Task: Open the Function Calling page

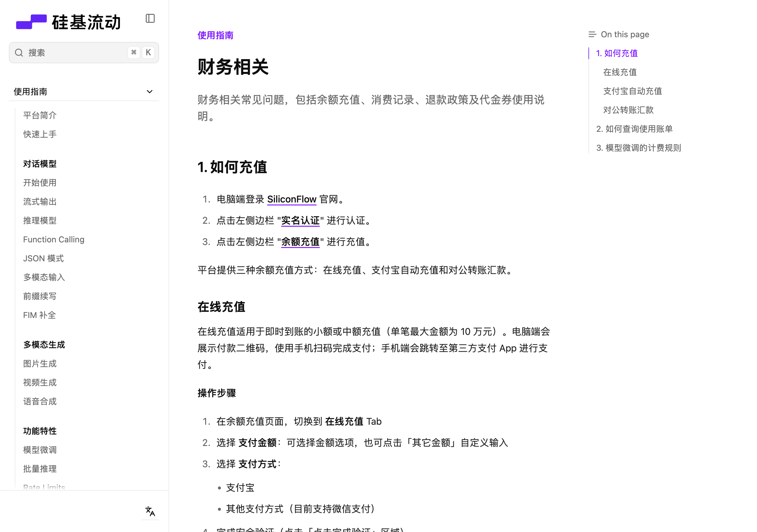Action: (54, 239)
